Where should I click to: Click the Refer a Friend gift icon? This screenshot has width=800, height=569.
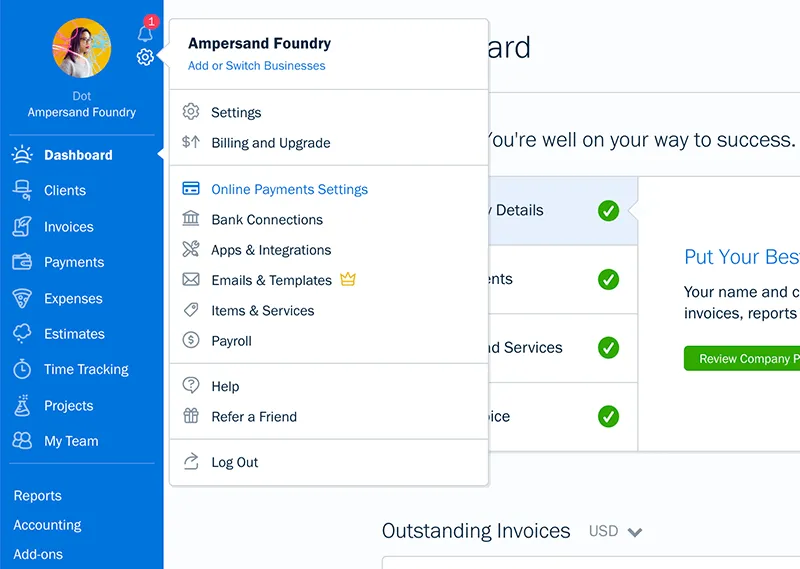pyautogui.click(x=191, y=417)
